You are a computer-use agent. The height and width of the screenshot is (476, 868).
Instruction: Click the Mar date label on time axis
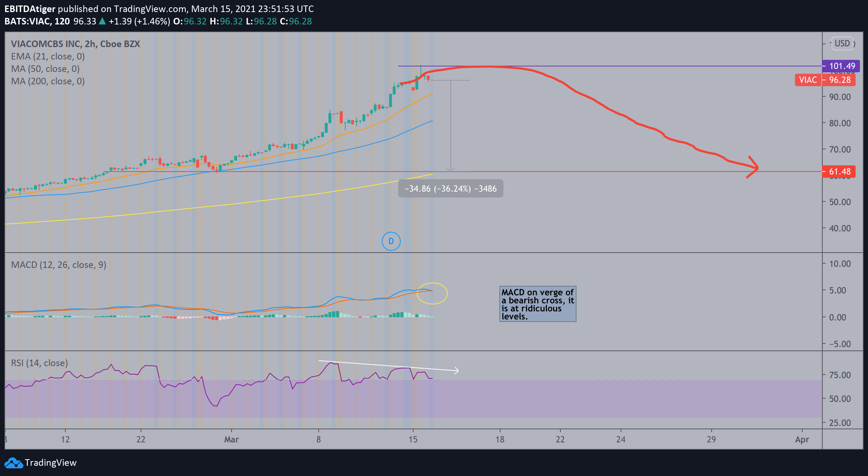click(232, 439)
